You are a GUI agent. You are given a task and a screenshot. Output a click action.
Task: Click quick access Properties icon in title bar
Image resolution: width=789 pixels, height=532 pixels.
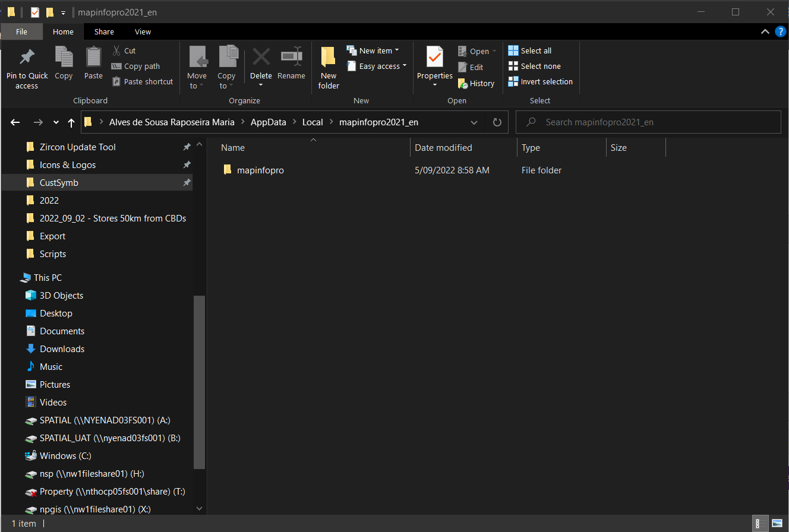pos(35,12)
